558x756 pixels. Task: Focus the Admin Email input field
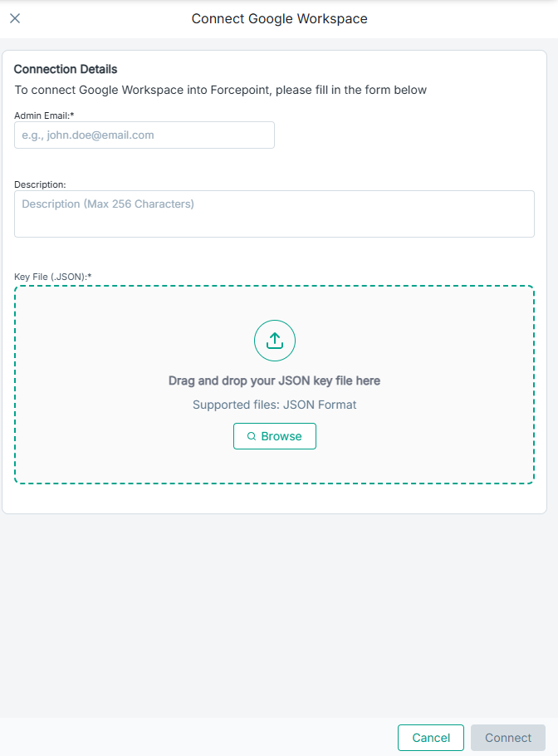pyautogui.click(x=144, y=135)
